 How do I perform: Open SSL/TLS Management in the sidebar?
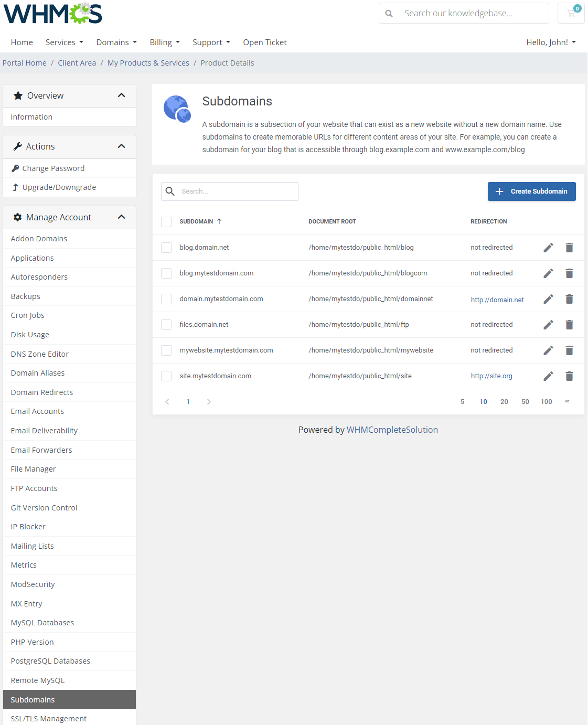69,718
